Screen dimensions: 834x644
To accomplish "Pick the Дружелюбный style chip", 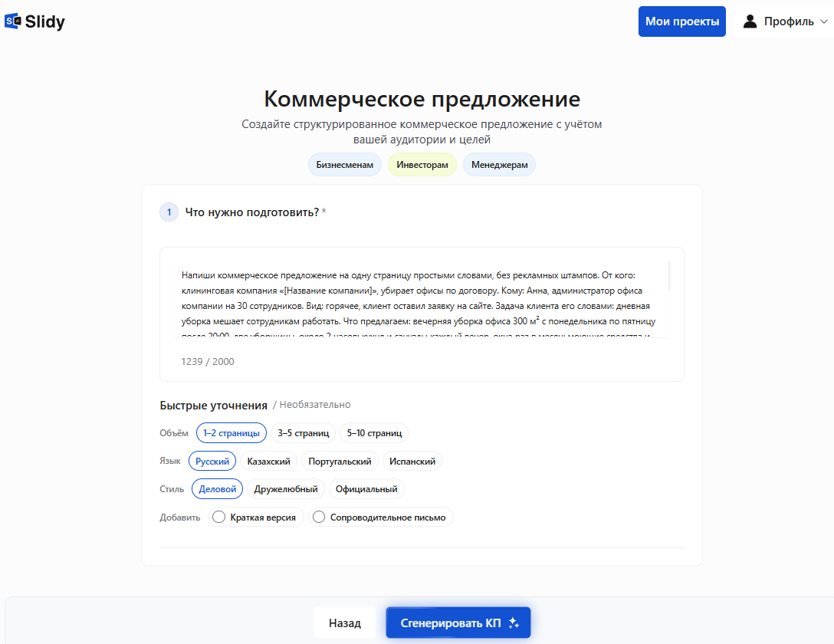I will click(x=286, y=488).
